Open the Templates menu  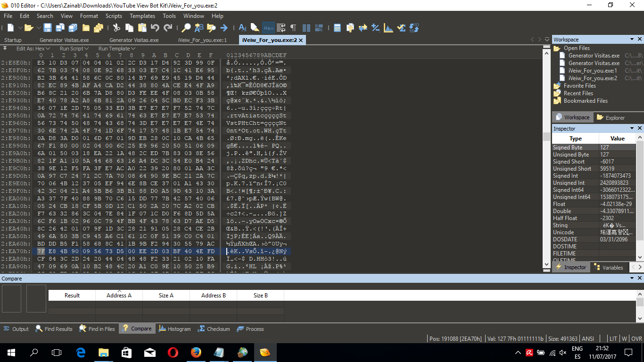click(x=142, y=16)
